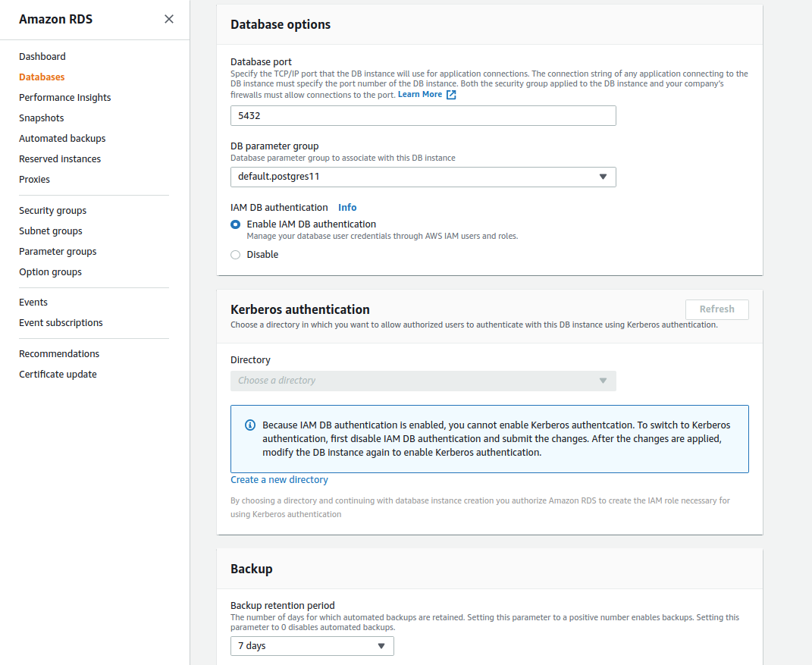Open Recommendations in the sidebar
The image size is (812, 665).
click(x=59, y=354)
